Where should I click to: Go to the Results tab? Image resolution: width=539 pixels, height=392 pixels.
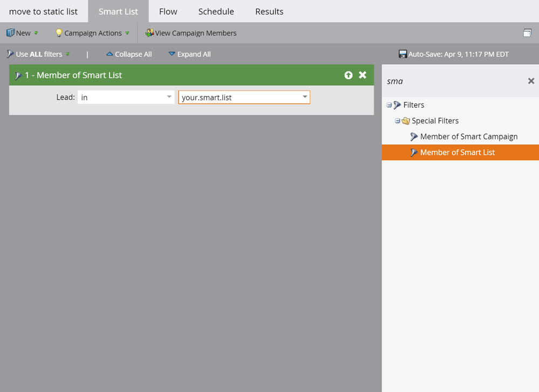pos(269,11)
